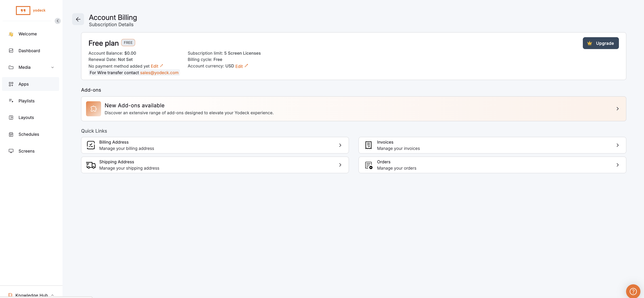
Task: Select Screens in the sidebar
Action: [26, 151]
